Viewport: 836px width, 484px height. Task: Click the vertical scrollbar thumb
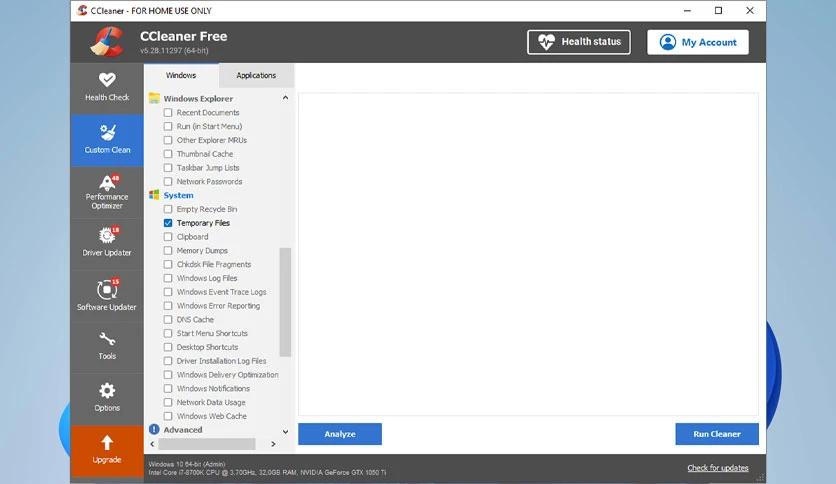click(x=285, y=302)
